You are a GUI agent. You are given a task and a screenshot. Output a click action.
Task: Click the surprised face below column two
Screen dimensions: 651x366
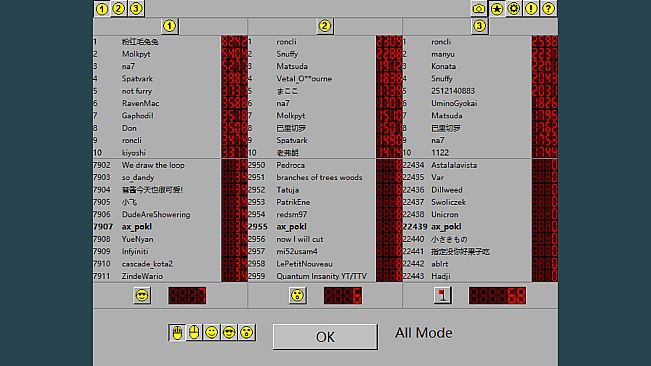pos(298,296)
